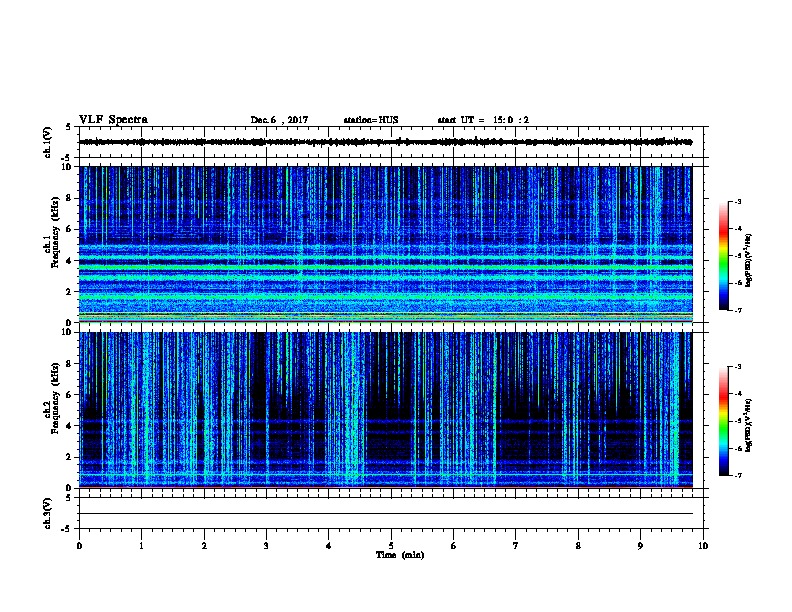This screenshot has width=792, height=612.
Task: Click the date 'Dec. 6, 2017' label
Action: click(x=279, y=120)
